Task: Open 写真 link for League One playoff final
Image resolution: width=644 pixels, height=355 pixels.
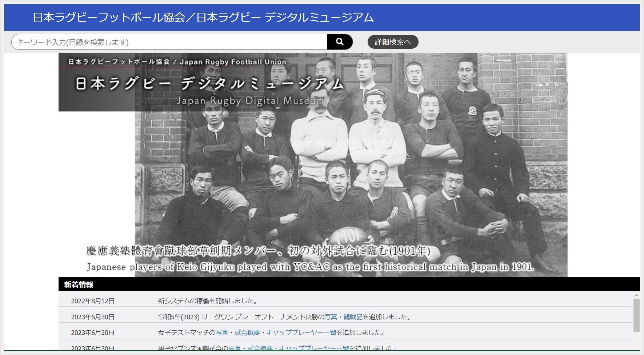Action: (x=331, y=317)
